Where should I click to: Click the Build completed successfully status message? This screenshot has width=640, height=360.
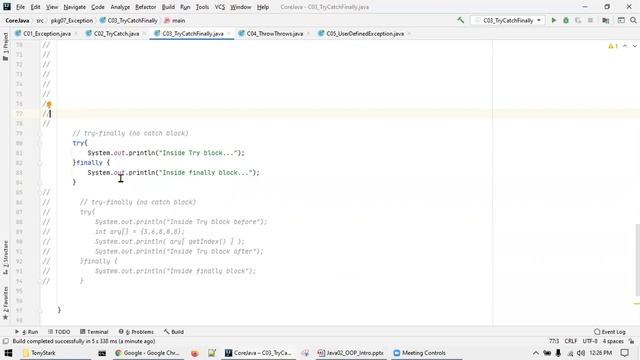tap(84, 341)
